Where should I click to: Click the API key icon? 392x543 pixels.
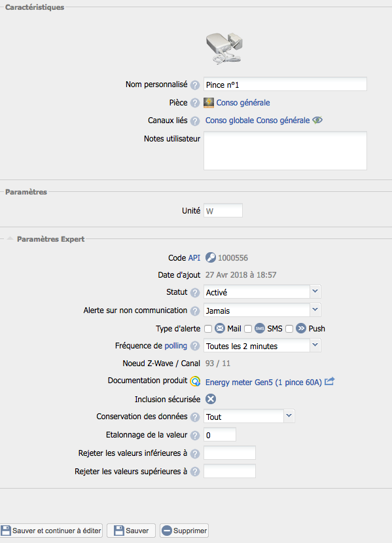tap(210, 257)
